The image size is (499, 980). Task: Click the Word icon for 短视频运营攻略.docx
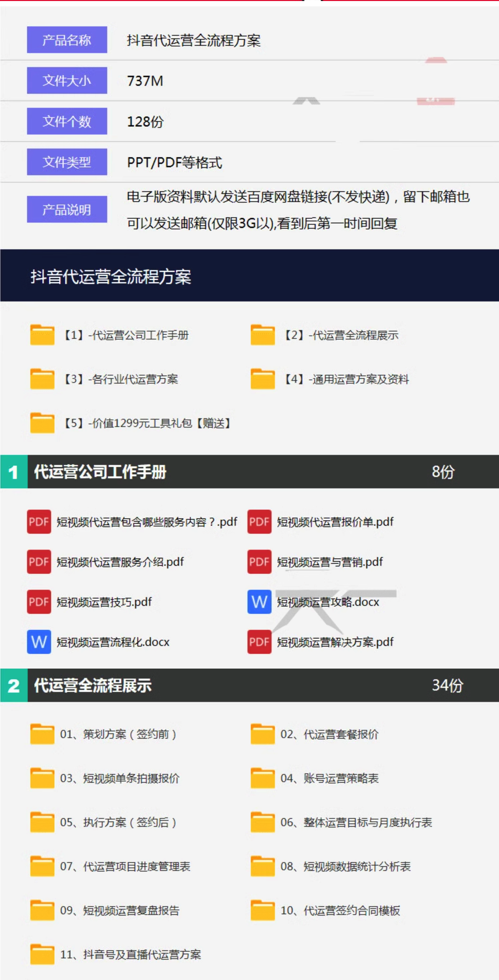pyautogui.click(x=259, y=602)
